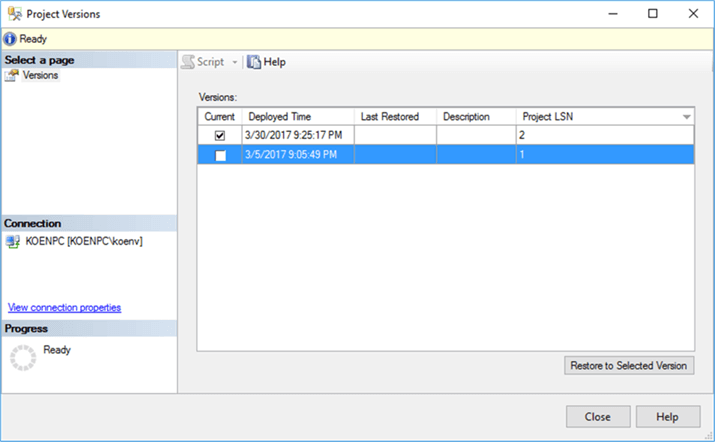715x442 pixels.
Task: Click Project LSN value 1
Action: point(605,155)
